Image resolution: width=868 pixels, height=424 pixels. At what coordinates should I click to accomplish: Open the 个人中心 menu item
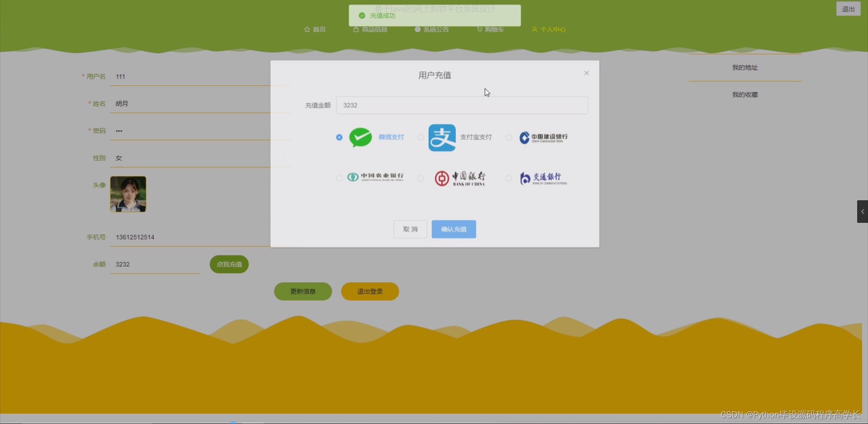pyautogui.click(x=548, y=29)
